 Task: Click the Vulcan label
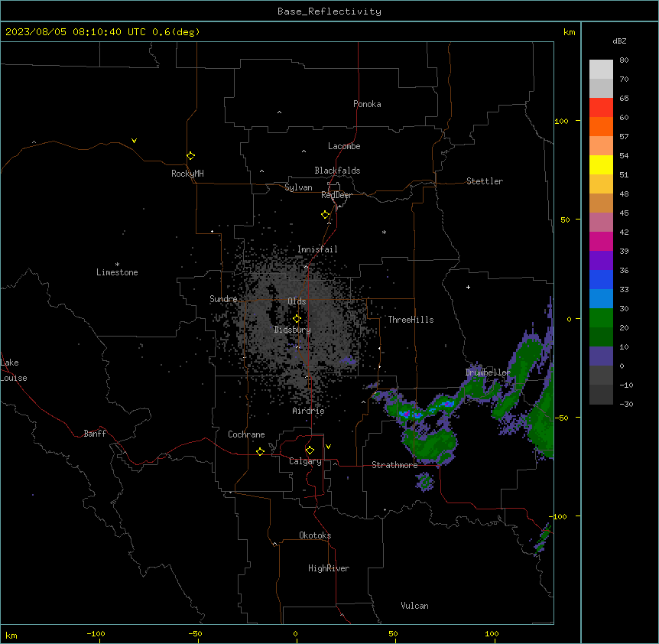click(x=414, y=606)
